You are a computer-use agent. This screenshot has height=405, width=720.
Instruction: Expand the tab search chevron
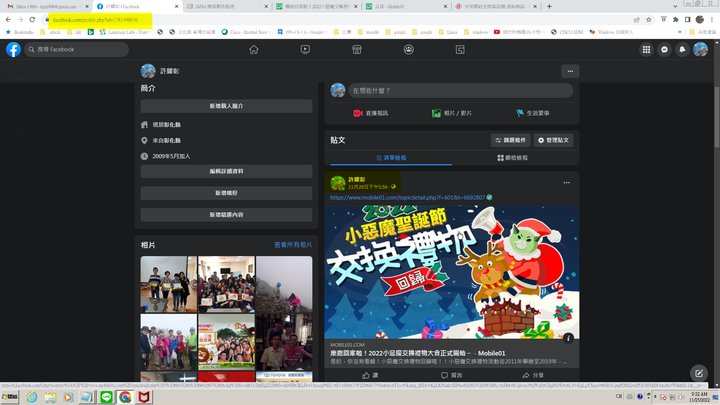point(675,6)
